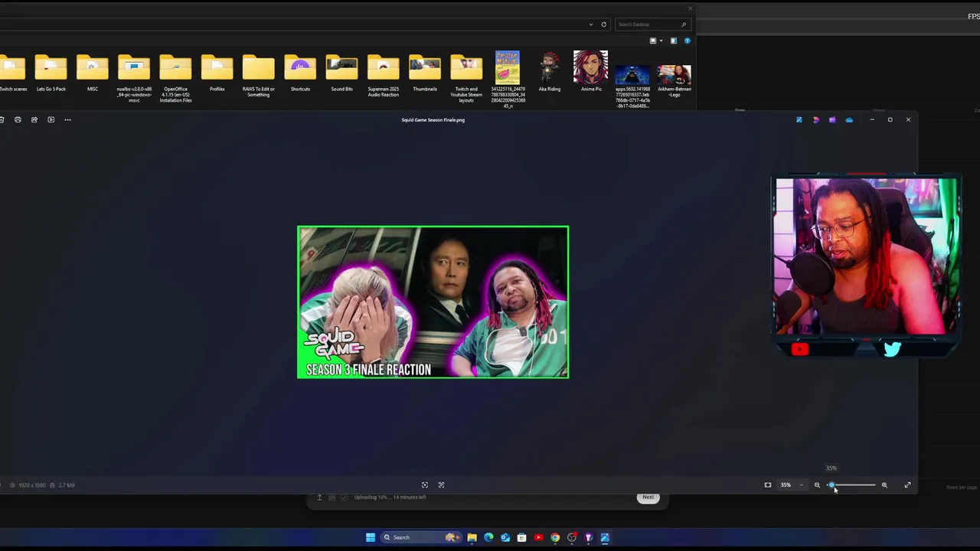Screen dimensions: 980x551
Task: Open the Windows Start menu
Action: [371, 537]
